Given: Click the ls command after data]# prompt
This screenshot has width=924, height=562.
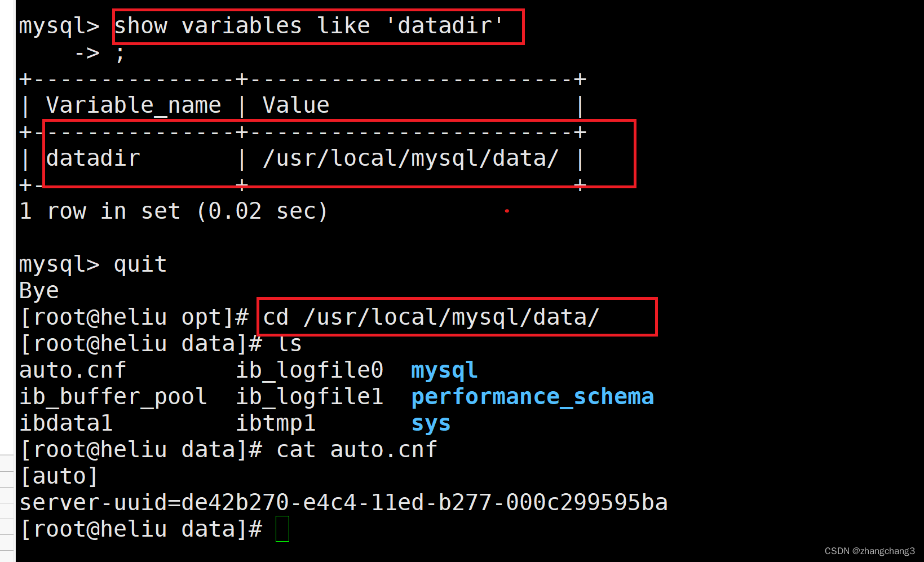Looking at the screenshot, I should tap(290, 344).
